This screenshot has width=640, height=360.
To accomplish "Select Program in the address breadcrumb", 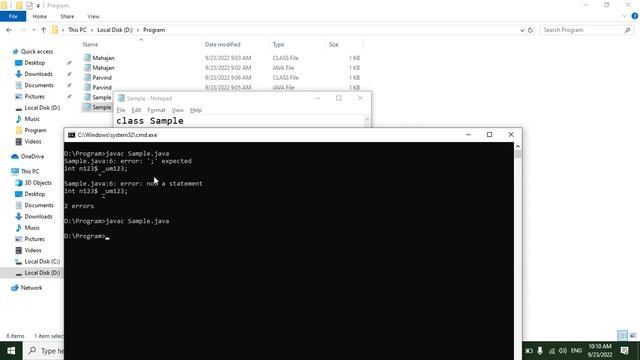I will [x=154, y=30].
